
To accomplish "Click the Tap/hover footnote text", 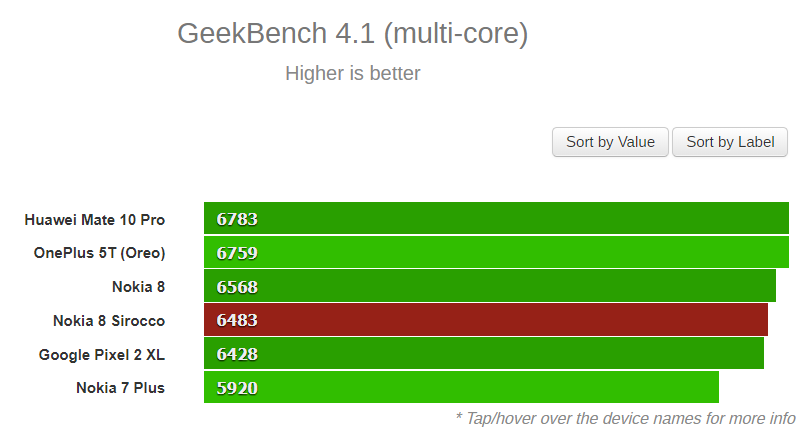I will click(x=625, y=419).
